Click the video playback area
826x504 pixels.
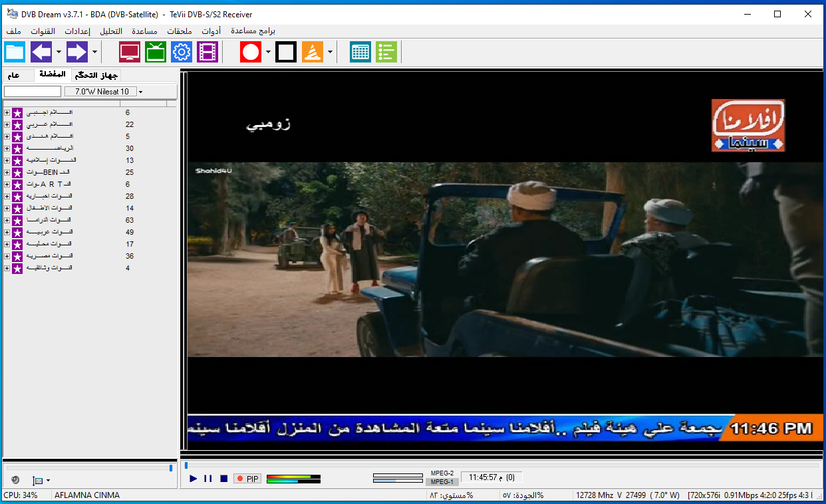pos(505,259)
